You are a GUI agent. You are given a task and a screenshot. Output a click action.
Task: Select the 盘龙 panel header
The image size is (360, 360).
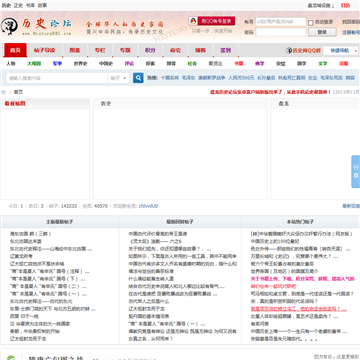coord(284,104)
